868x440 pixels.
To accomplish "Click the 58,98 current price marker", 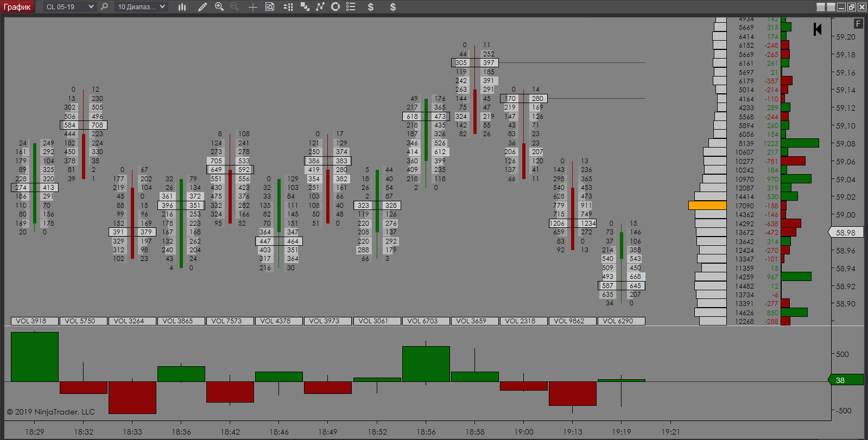I will [845, 232].
